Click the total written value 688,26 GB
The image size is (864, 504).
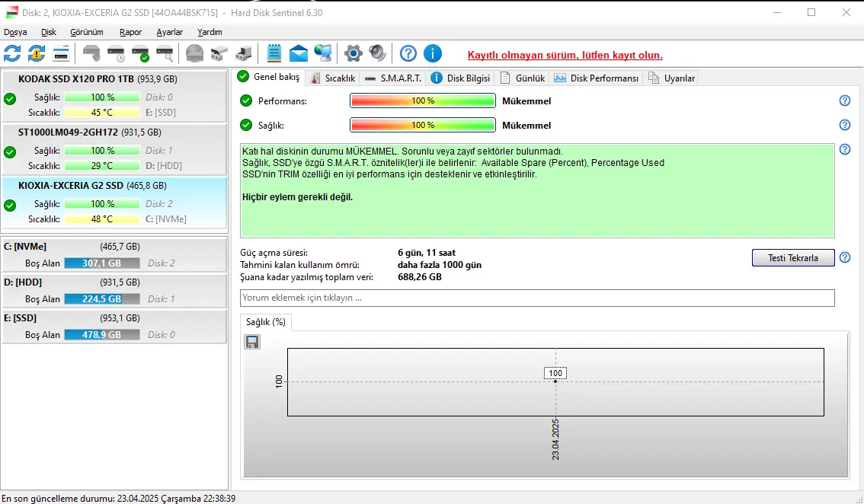click(419, 277)
